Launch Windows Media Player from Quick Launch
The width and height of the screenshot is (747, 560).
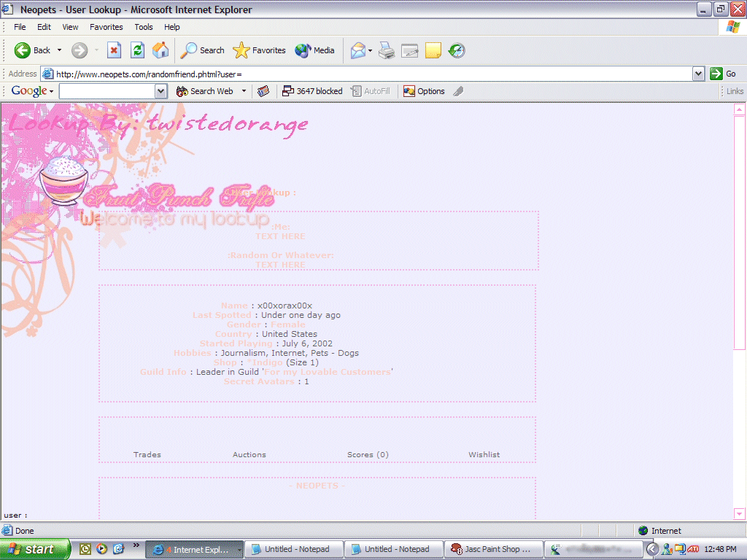(x=101, y=549)
